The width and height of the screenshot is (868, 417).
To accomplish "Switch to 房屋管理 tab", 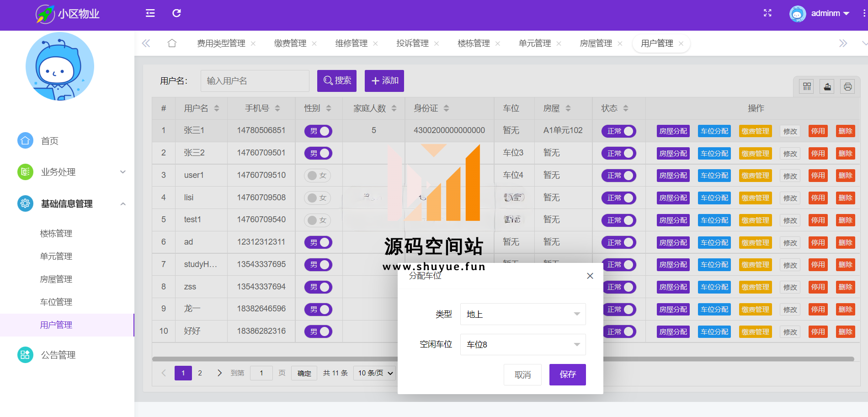I will pos(596,43).
